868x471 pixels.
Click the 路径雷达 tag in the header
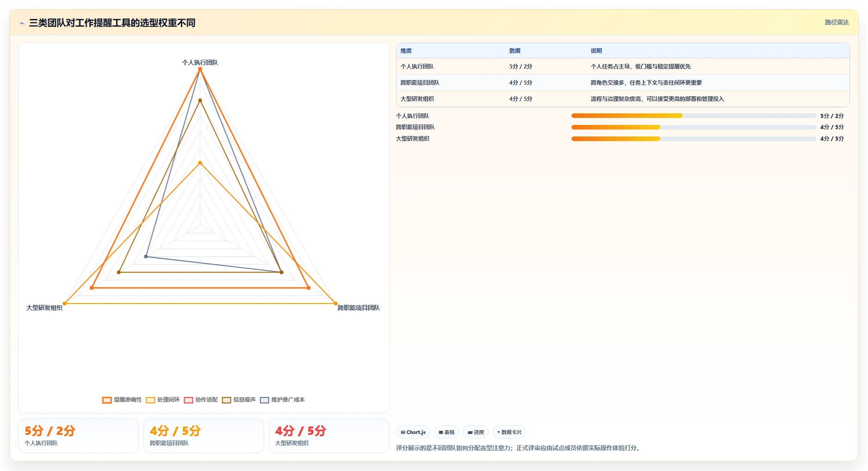[x=837, y=22]
